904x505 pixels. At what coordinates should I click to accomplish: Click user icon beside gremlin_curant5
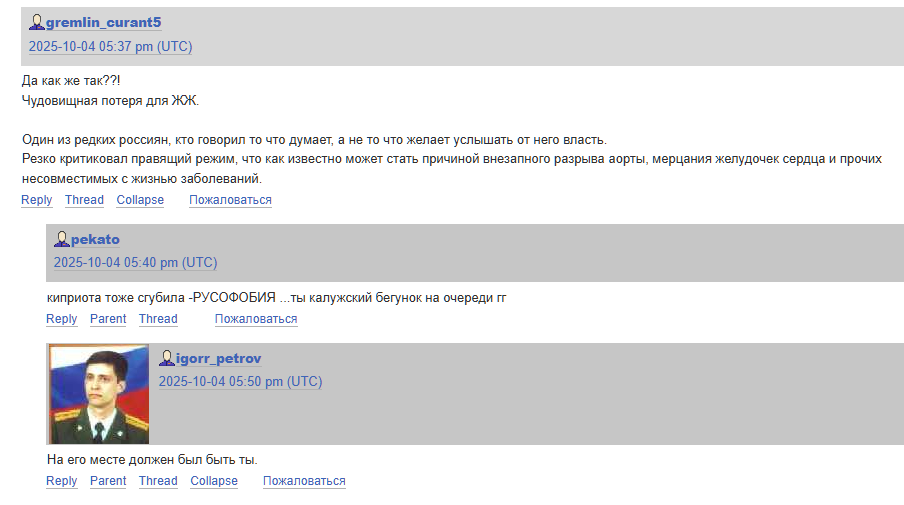pyautogui.click(x=37, y=22)
